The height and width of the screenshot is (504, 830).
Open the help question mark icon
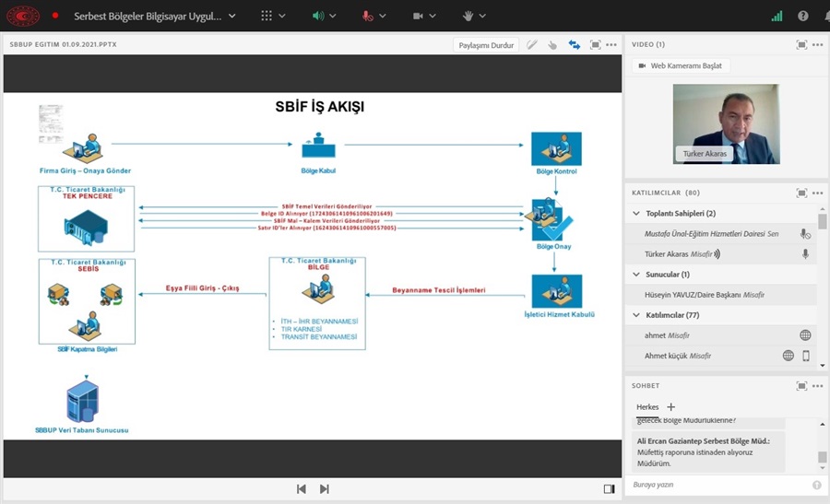(x=802, y=16)
